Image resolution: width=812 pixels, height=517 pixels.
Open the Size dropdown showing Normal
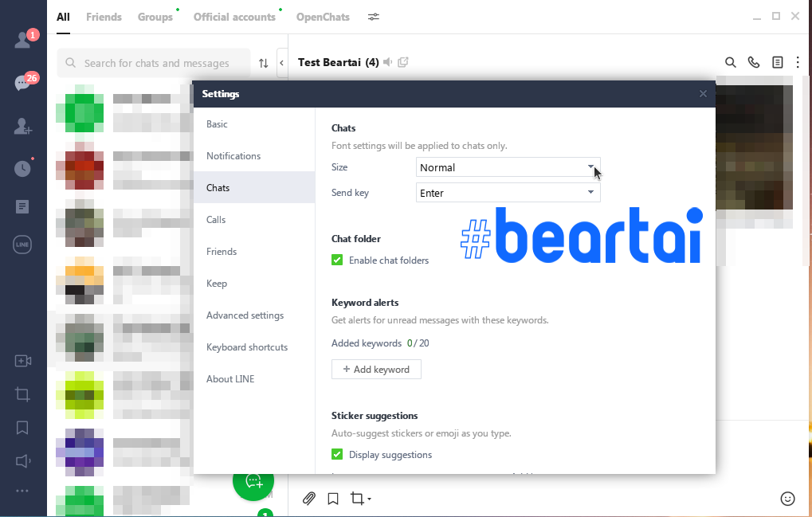tap(508, 167)
